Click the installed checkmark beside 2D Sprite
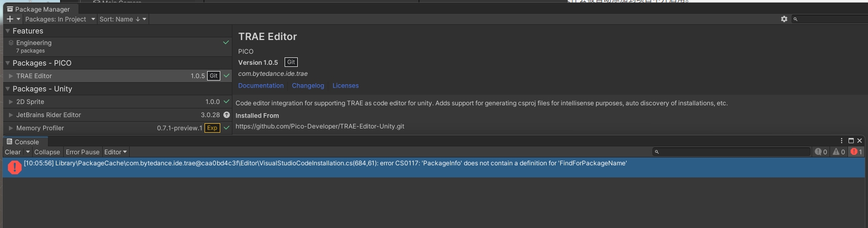 [x=227, y=102]
